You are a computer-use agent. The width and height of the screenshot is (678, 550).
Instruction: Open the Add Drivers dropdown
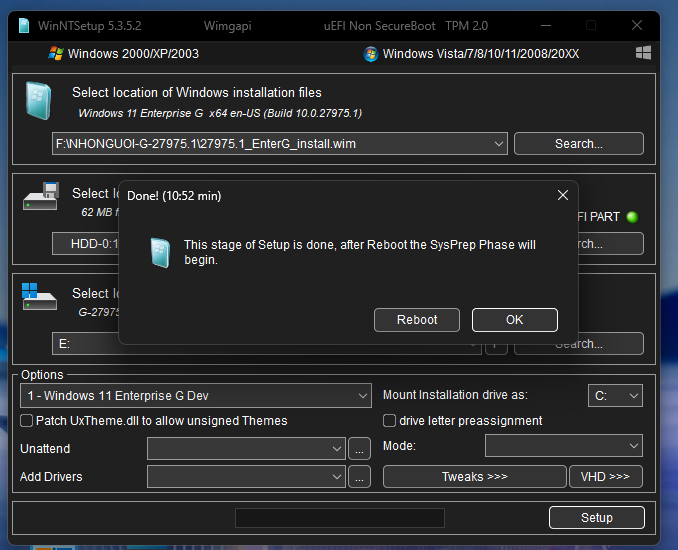246,476
